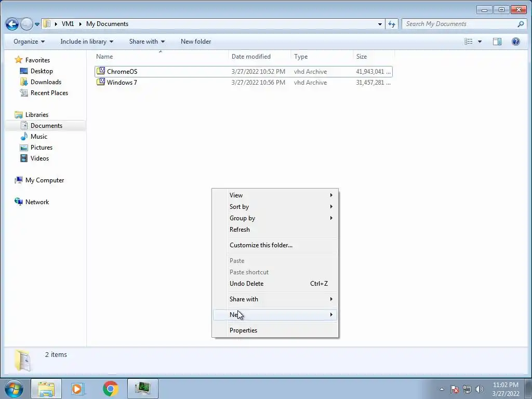Click Favorites in the navigation pane
This screenshot has height=399, width=532.
coord(37,60)
